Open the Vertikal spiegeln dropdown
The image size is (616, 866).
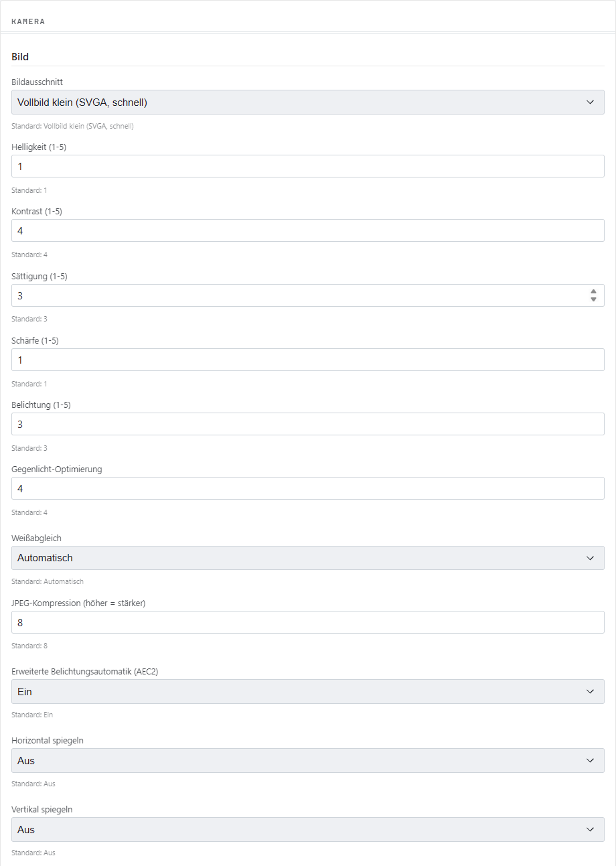(x=308, y=830)
